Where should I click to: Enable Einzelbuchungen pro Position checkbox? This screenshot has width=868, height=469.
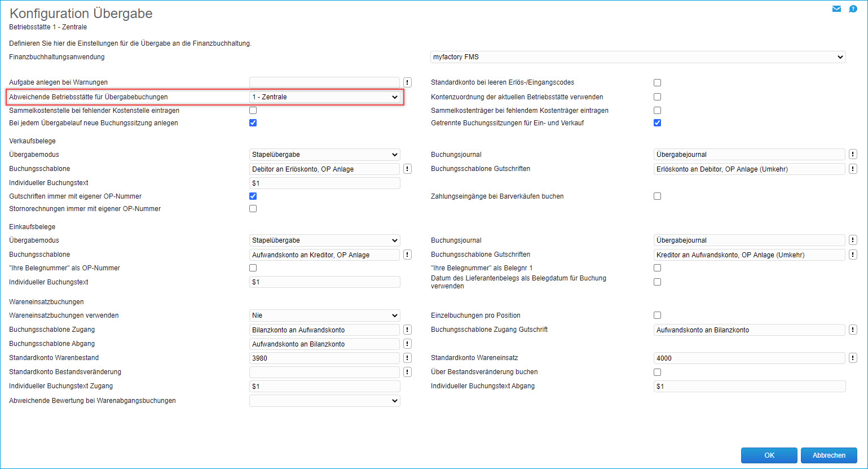657,315
